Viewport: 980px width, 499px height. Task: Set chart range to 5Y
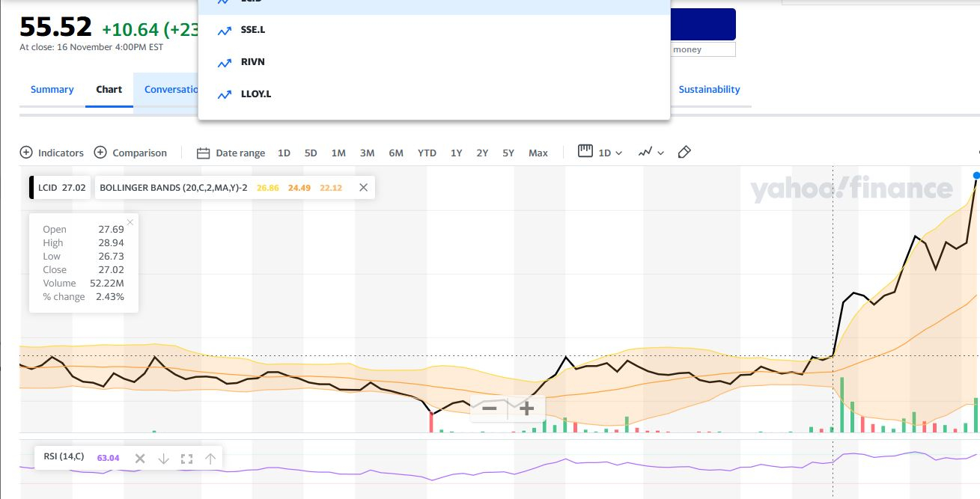pyautogui.click(x=508, y=153)
